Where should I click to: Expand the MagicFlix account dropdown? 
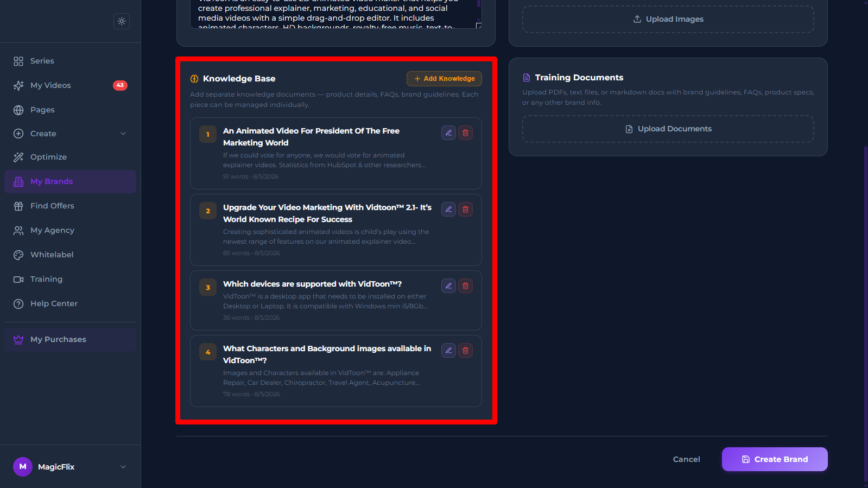tap(123, 467)
